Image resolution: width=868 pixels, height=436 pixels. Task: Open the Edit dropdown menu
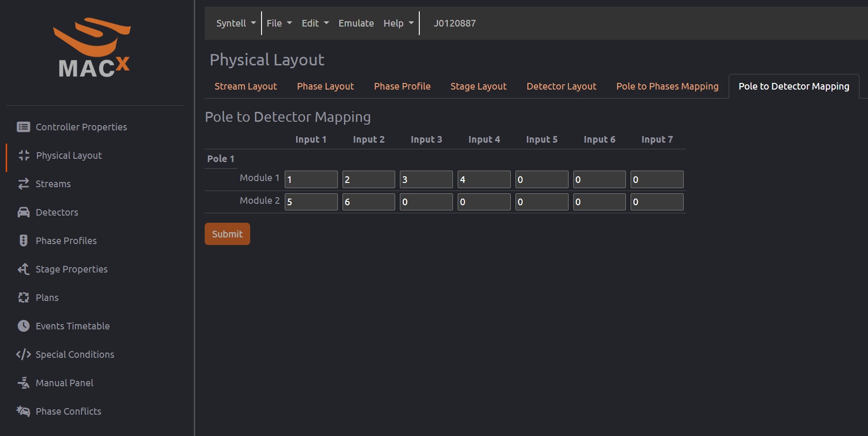[315, 23]
